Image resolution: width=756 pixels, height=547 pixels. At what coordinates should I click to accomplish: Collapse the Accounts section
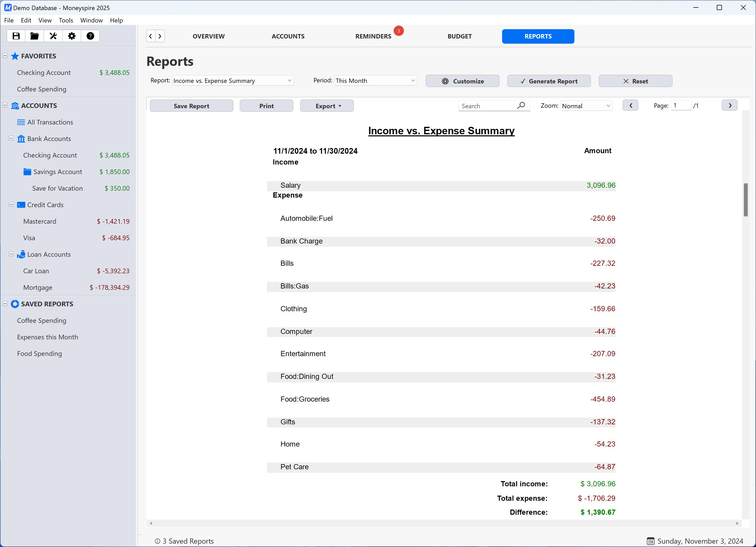point(5,105)
